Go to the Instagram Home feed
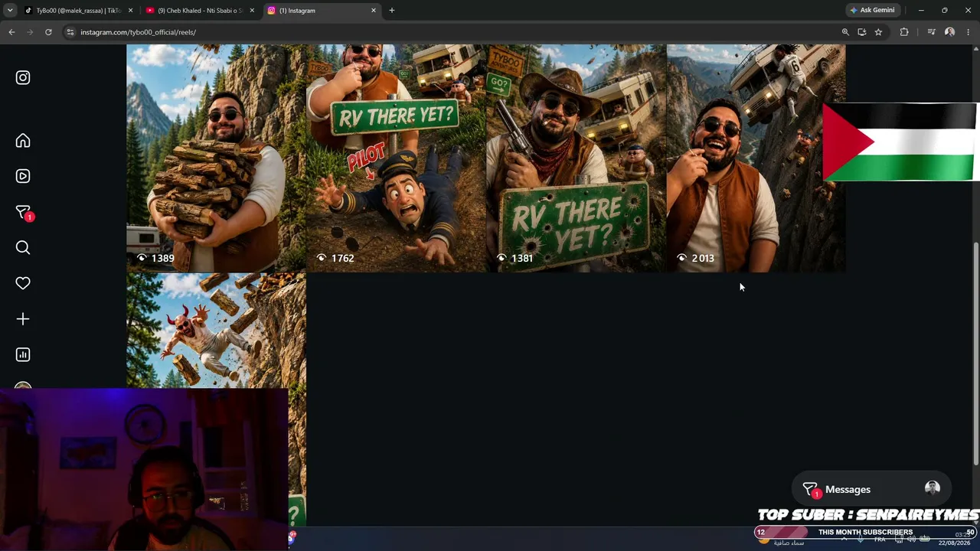980x551 pixels. click(23, 141)
